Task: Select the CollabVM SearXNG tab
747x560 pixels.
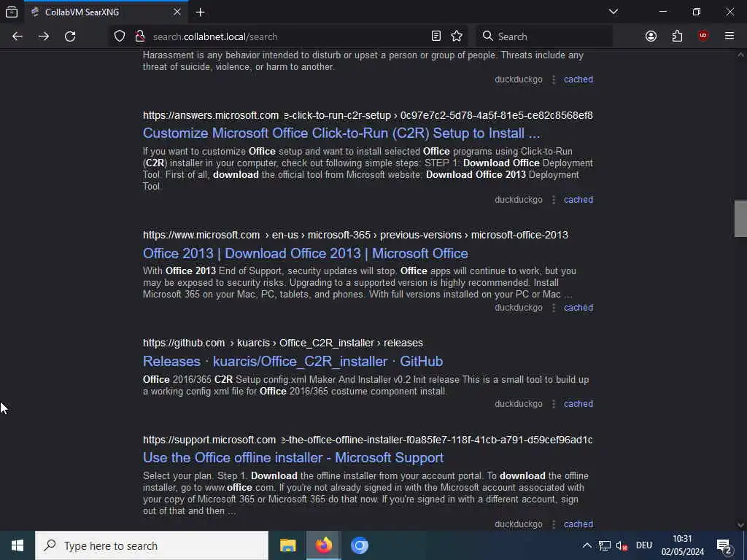Action: point(107,12)
